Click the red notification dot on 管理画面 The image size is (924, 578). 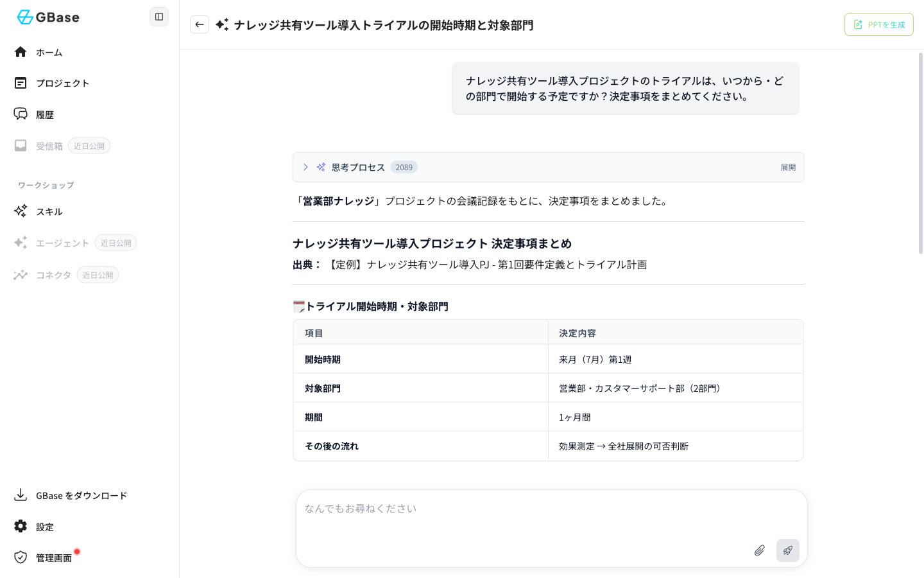[77, 552]
